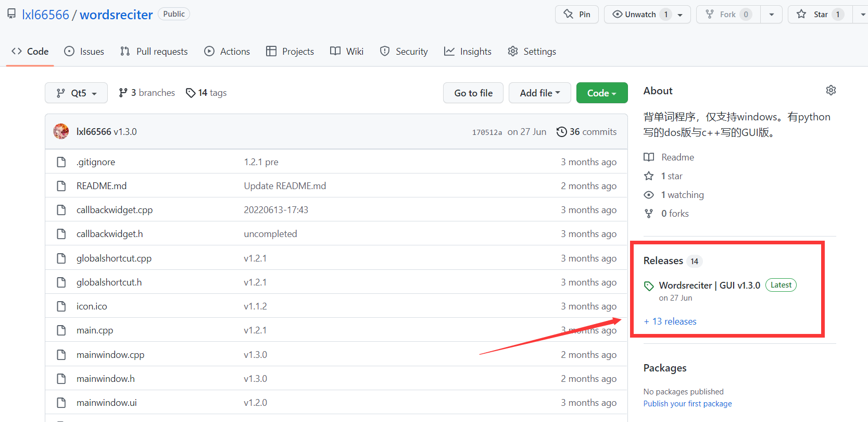Viewport: 868px width, 422px height.
Task: Click the mainwindow.cpp file icon
Action: click(x=61, y=355)
